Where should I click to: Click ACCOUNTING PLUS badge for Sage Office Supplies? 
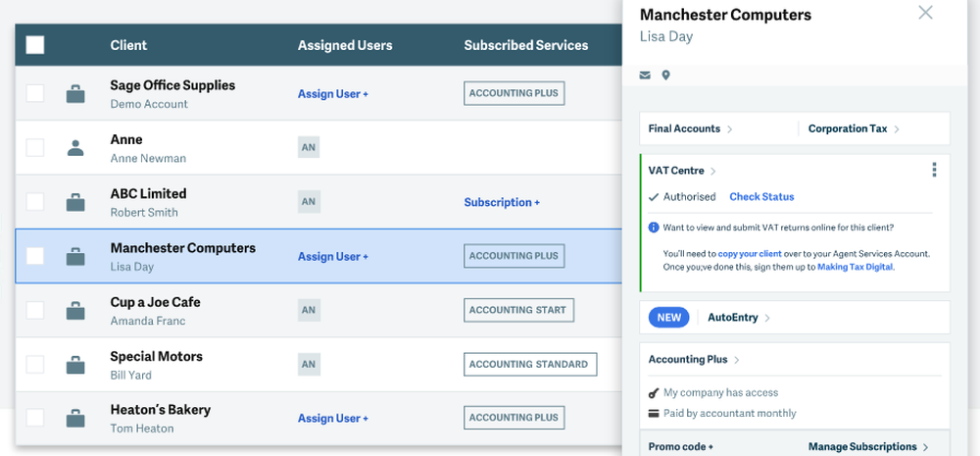click(x=514, y=93)
